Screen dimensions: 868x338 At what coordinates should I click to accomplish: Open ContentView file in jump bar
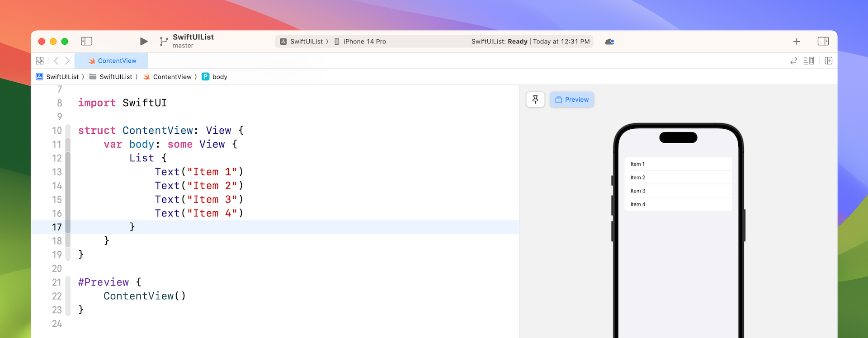167,77
